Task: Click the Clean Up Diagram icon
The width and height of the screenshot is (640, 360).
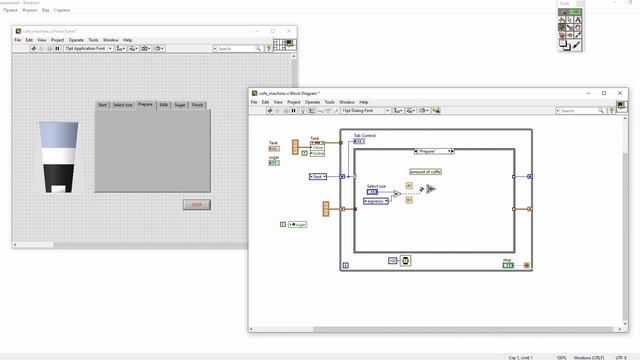Action: 436,111
